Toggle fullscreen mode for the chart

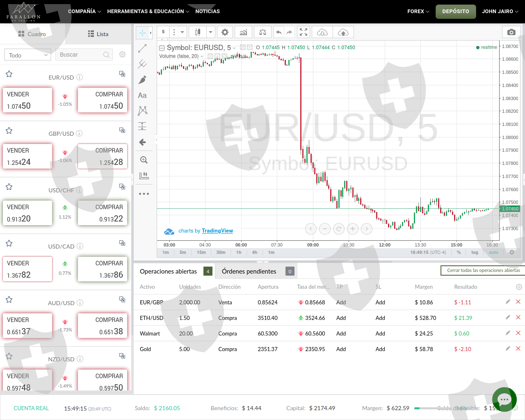304,32
